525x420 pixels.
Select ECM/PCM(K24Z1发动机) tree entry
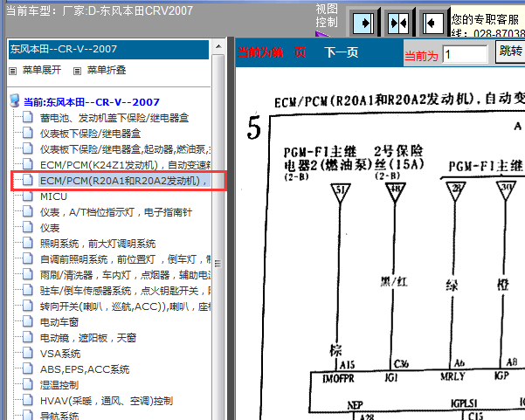point(125,165)
